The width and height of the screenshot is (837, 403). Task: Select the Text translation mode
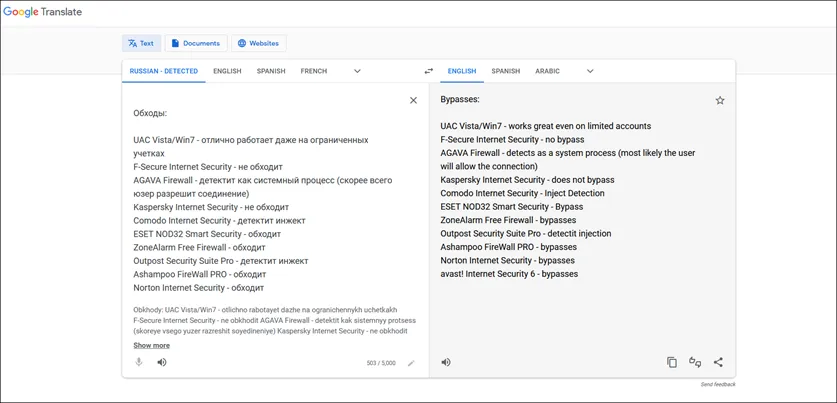click(x=141, y=43)
